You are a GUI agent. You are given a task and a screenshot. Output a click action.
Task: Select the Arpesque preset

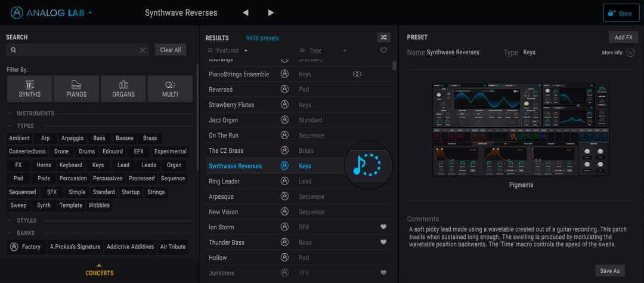(221, 196)
